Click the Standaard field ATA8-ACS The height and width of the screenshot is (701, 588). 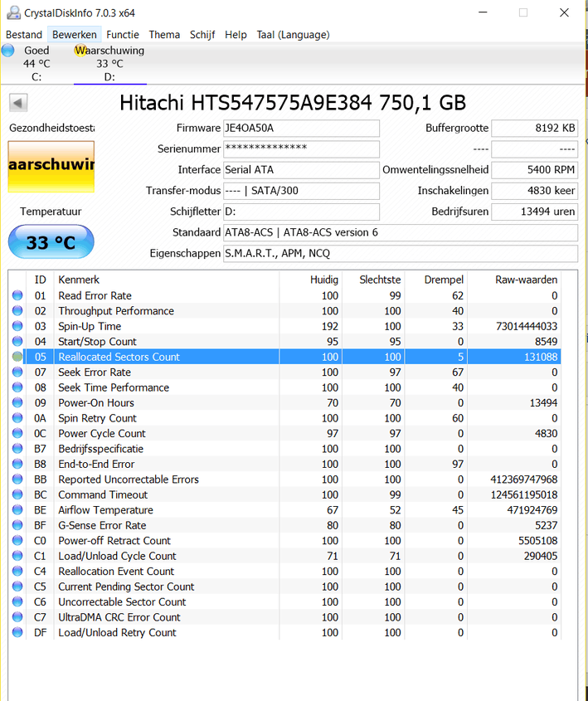coord(401,232)
